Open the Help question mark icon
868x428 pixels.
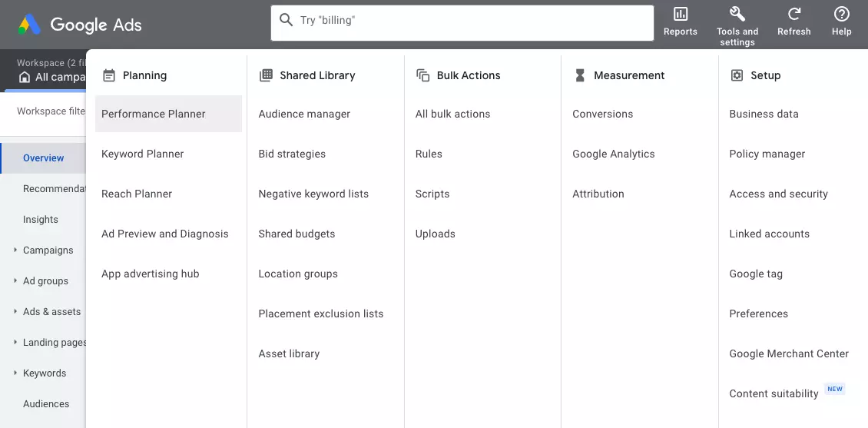pyautogui.click(x=841, y=15)
